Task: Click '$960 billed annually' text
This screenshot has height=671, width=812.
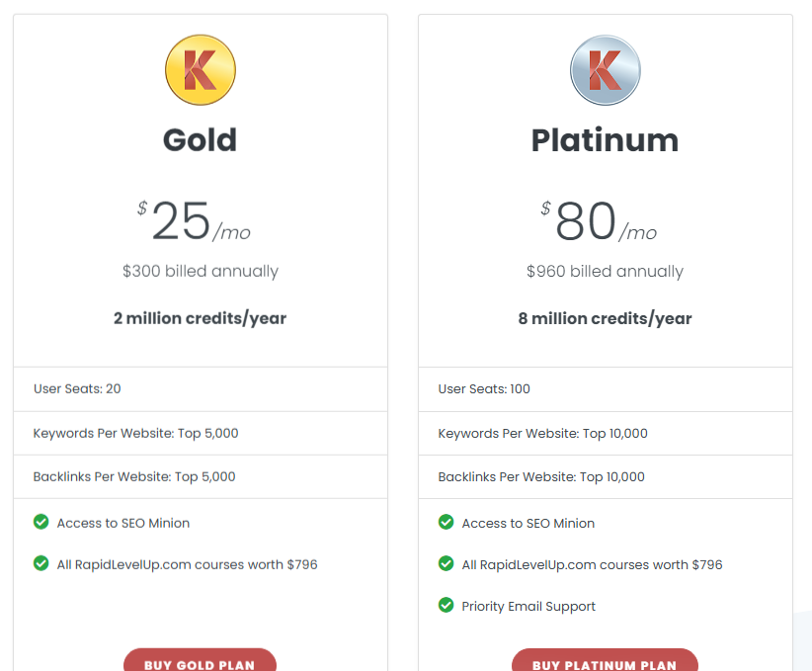Action: [605, 271]
